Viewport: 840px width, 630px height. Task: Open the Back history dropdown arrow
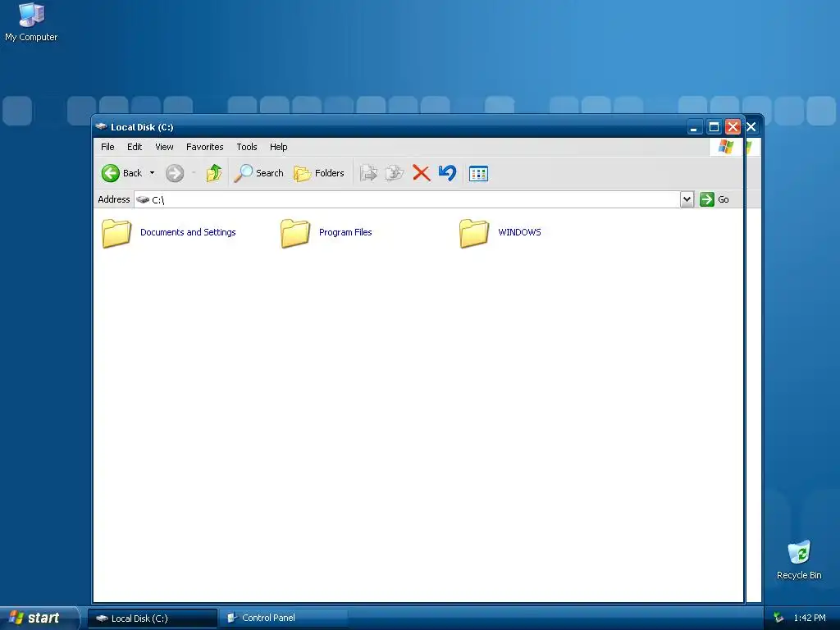pos(152,173)
